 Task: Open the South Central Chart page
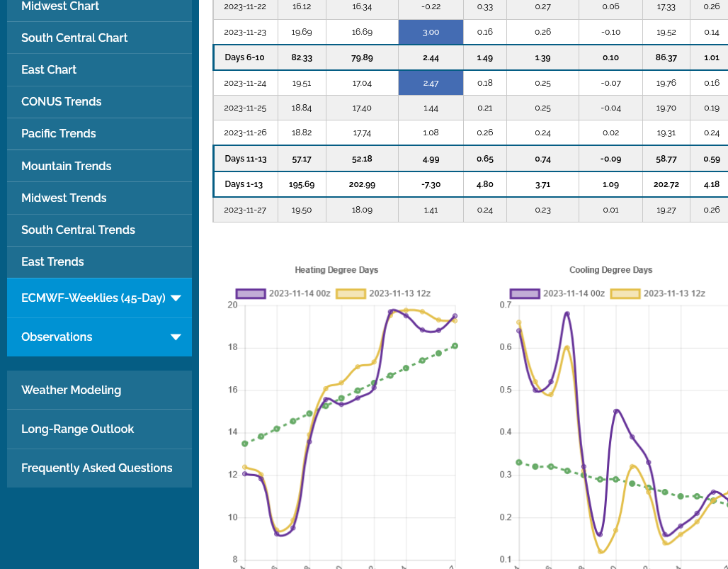pos(74,38)
